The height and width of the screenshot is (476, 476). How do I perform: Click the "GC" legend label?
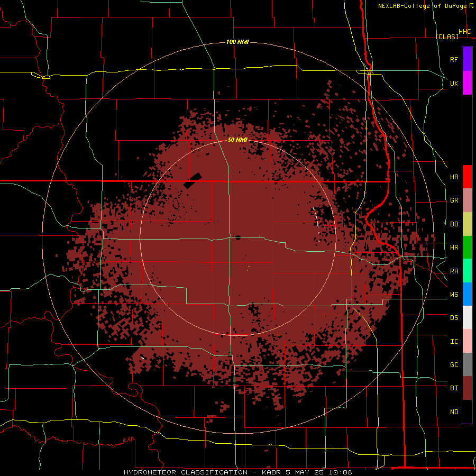[x=454, y=365]
